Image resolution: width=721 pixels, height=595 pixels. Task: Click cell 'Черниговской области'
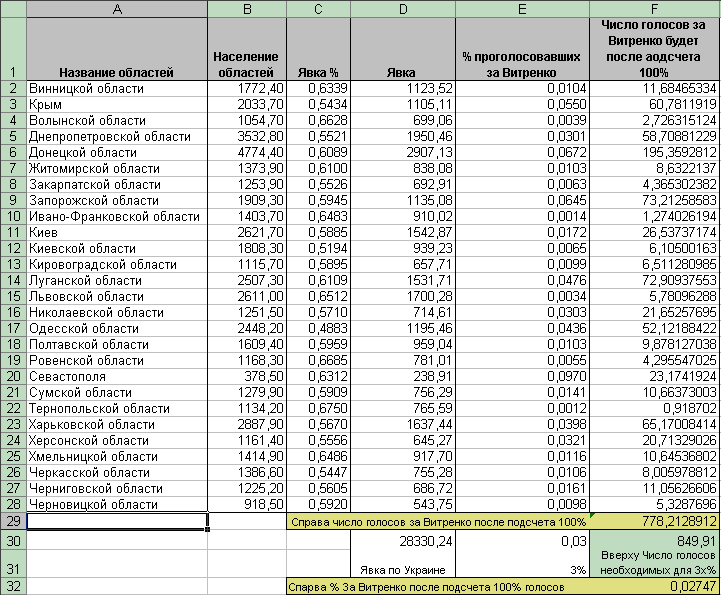coord(117,488)
